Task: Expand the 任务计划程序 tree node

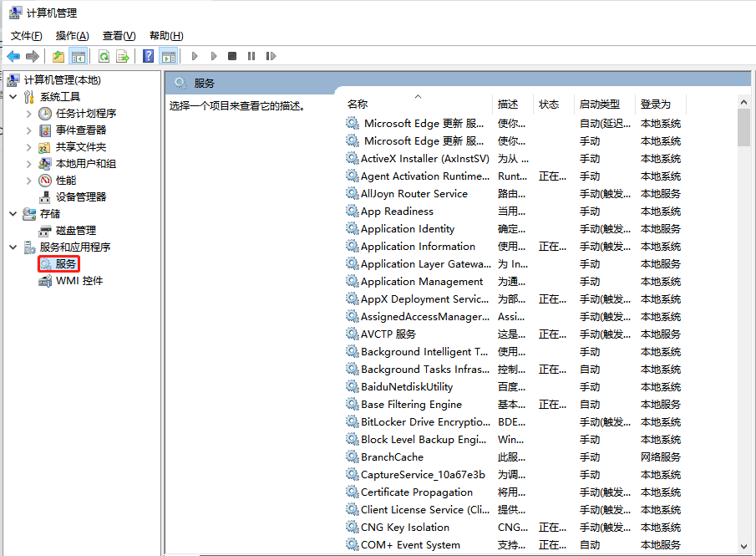Action: (29, 114)
